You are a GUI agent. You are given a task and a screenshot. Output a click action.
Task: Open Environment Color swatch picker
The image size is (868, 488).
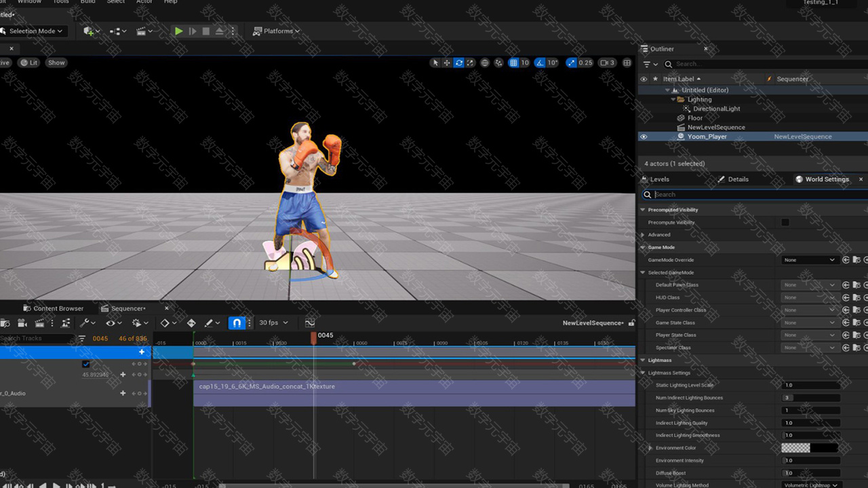pos(810,448)
